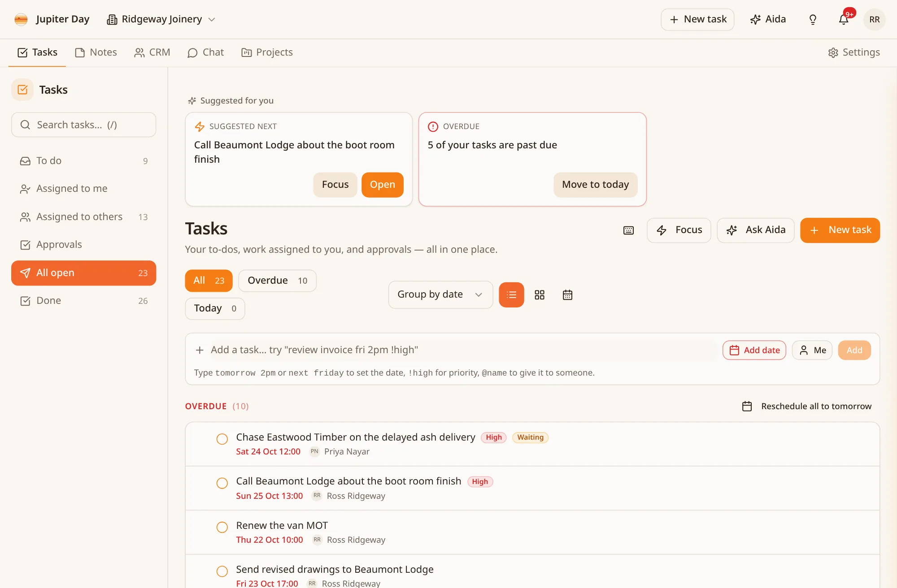Open the Chat tab

205,52
